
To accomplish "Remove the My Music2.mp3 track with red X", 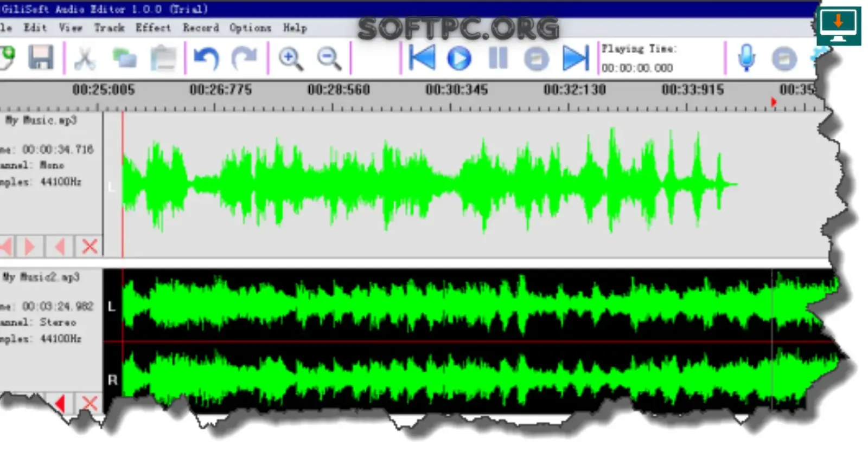I will pyautogui.click(x=90, y=403).
